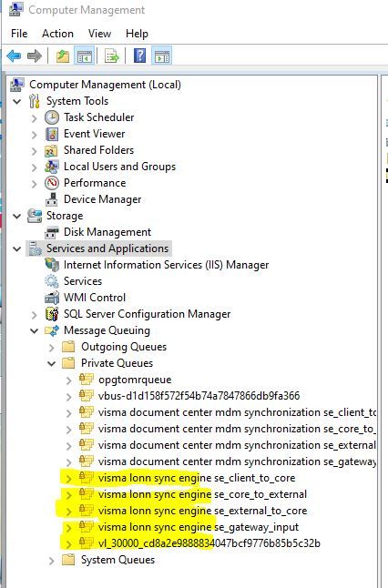
Task: Select the System Queues folder
Action: click(x=117, y=560)
